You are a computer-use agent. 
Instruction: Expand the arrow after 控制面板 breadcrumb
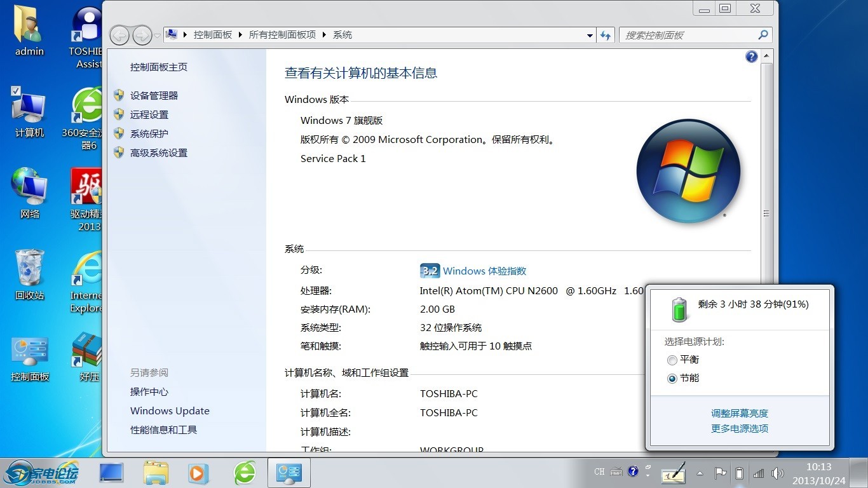tap(241, 35)
